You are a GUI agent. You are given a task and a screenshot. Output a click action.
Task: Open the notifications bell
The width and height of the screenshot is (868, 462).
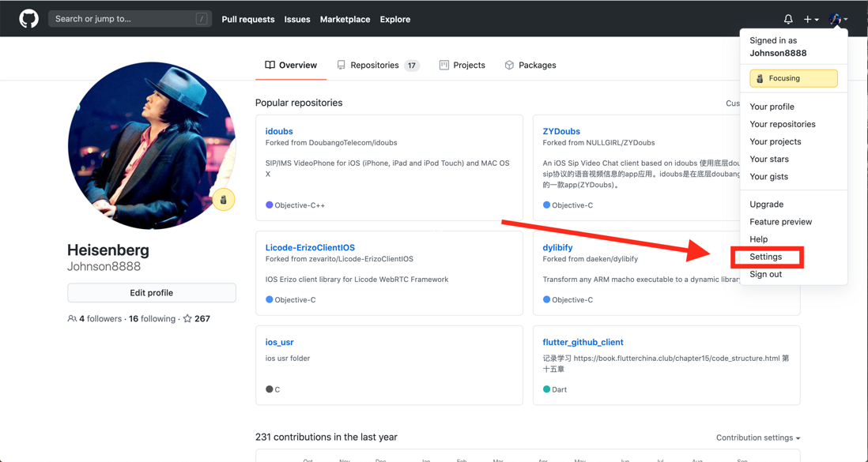(x=788, y=19)
